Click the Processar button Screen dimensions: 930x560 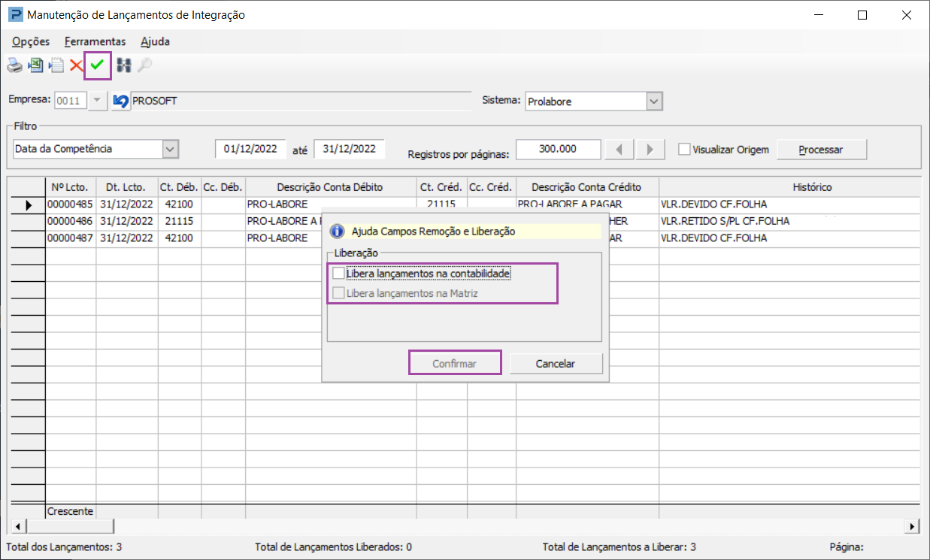[821, 150]
